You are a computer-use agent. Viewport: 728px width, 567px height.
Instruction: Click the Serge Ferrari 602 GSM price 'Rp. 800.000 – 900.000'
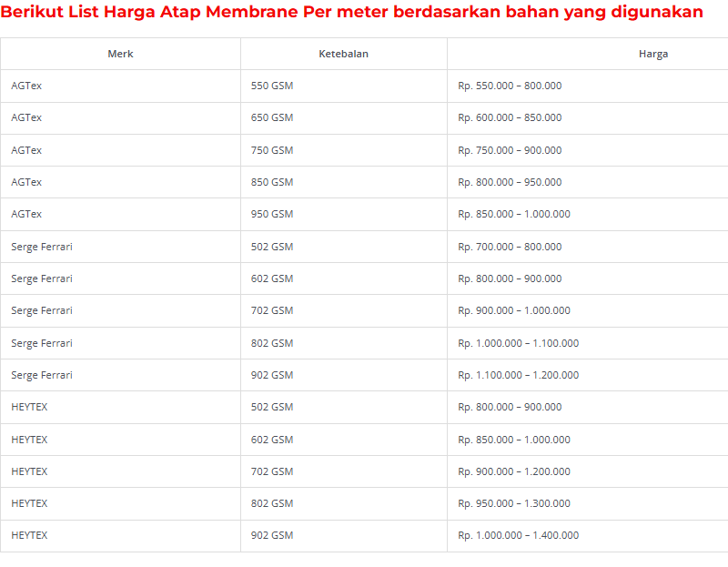click(510, 278)
